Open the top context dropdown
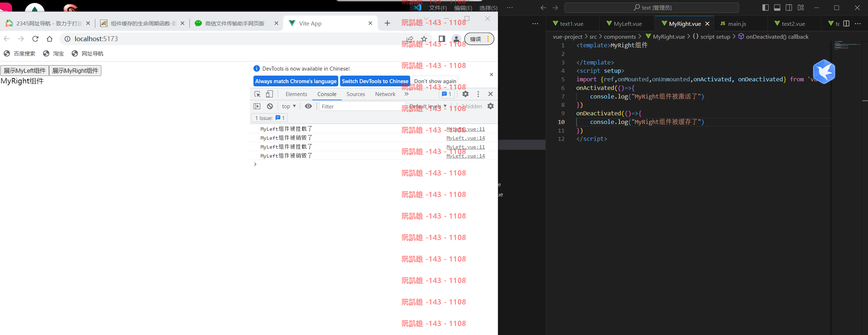The image size is (868, 335). pos(289,106)
